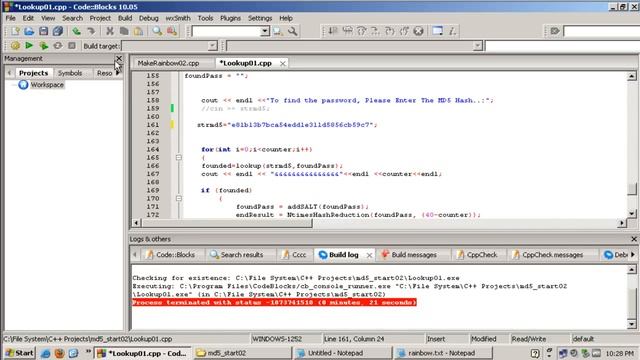Open the CppCheck messages tab
The height and width of the screenshot is (360, 640).
548,255
